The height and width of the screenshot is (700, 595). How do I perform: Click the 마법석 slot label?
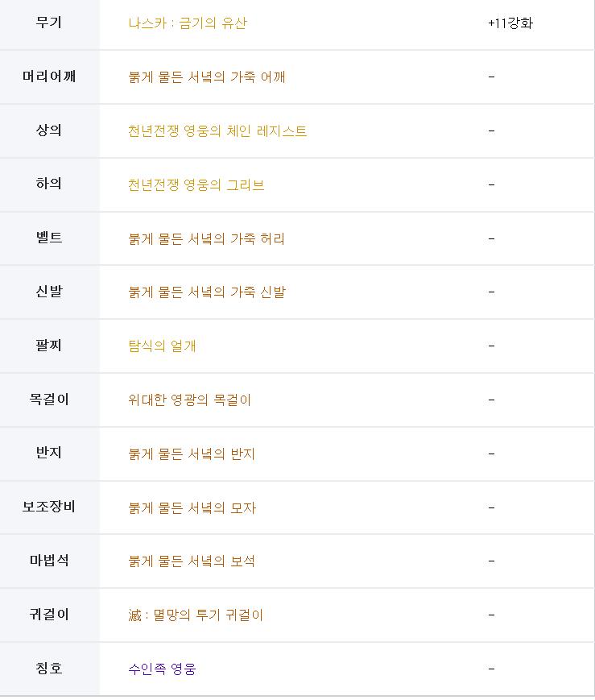[49, 561]
